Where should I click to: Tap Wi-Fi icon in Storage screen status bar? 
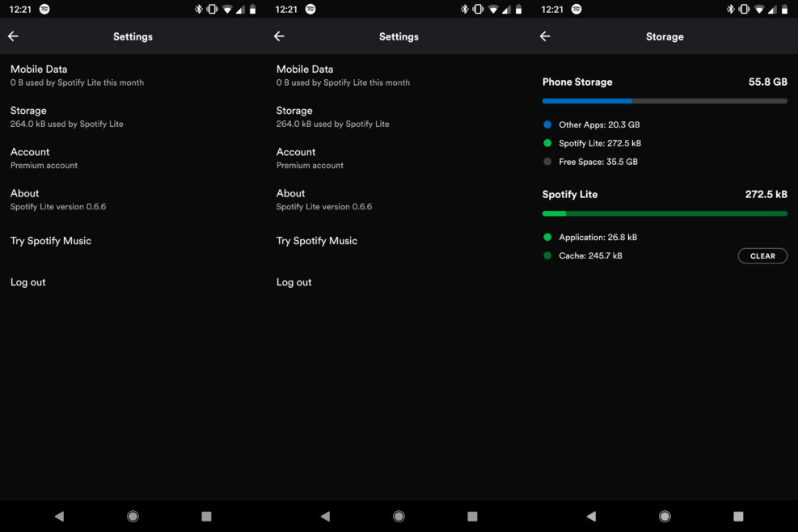click(759, 9)
